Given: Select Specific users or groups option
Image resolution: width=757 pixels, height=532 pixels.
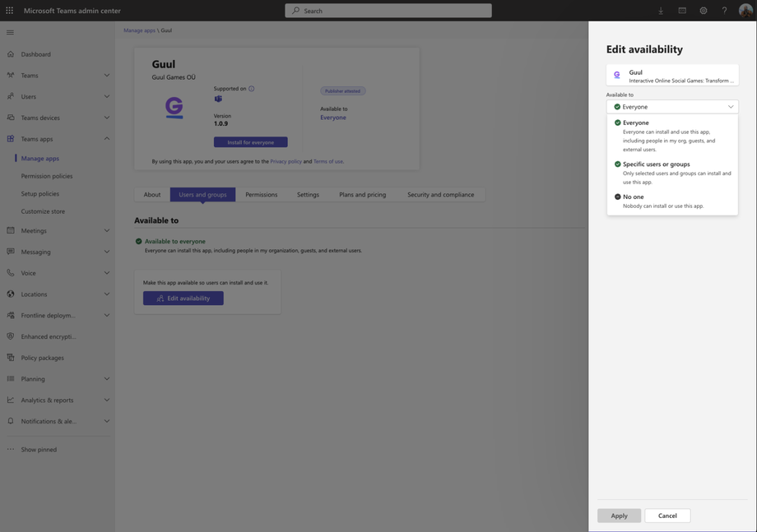Looking at the screenshot, I should click(x=672, y=173).
